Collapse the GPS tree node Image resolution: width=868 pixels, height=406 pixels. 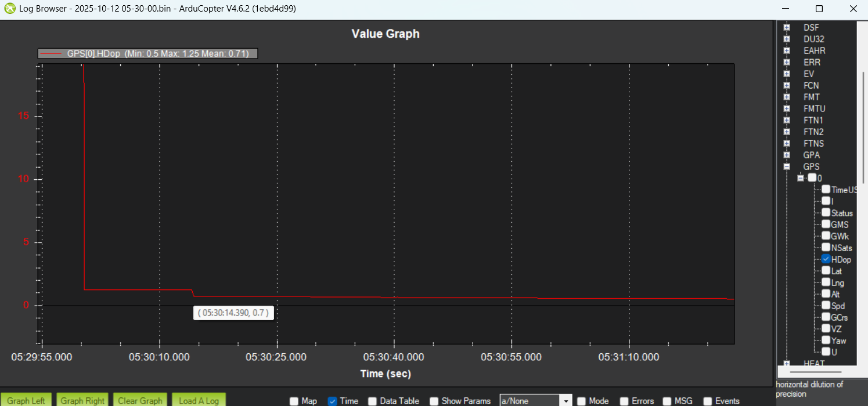[x=787, y=166]
